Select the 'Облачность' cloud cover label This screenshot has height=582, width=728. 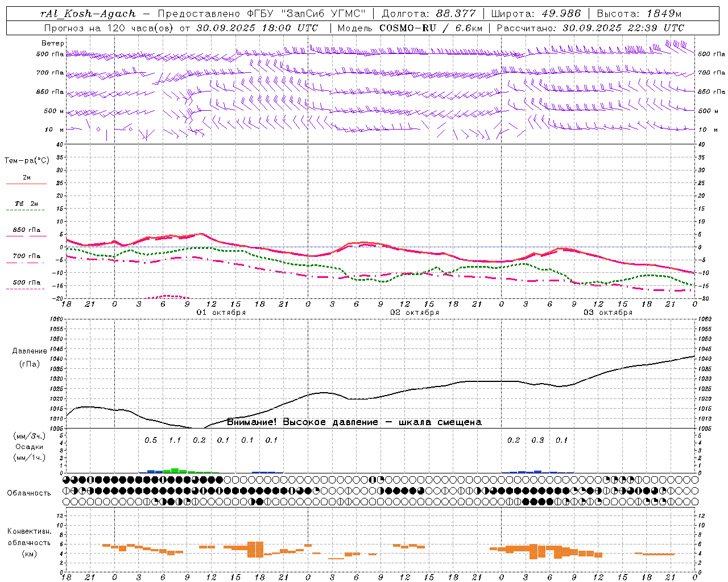pyautogui.click(x=29, y=493)
